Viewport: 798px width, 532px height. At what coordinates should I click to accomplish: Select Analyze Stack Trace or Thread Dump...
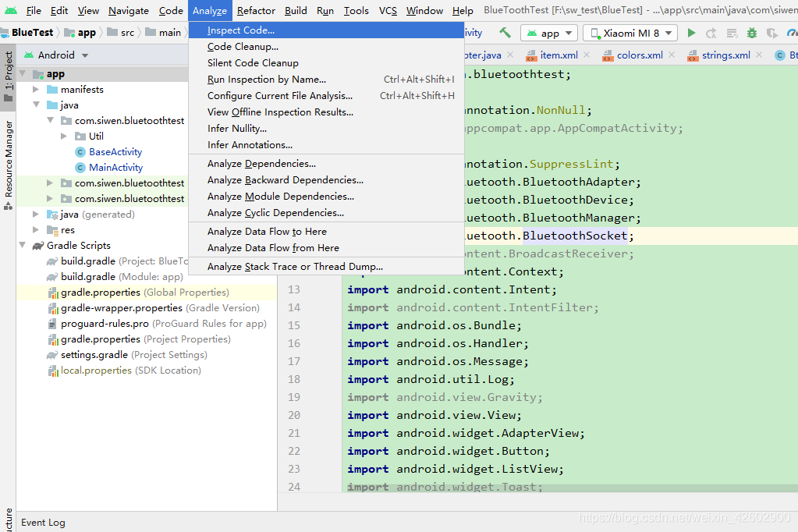pyautogui.click(x=326, y=266)
